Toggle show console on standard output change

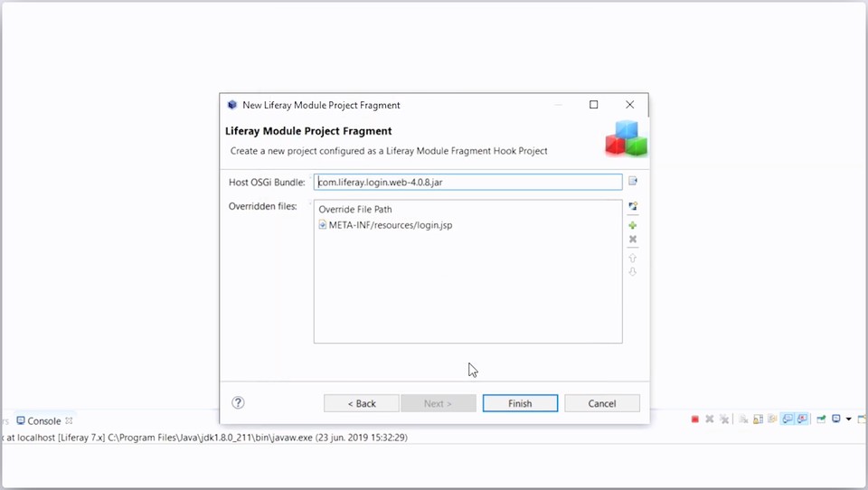pyautogui.click(x=788, y=419)
